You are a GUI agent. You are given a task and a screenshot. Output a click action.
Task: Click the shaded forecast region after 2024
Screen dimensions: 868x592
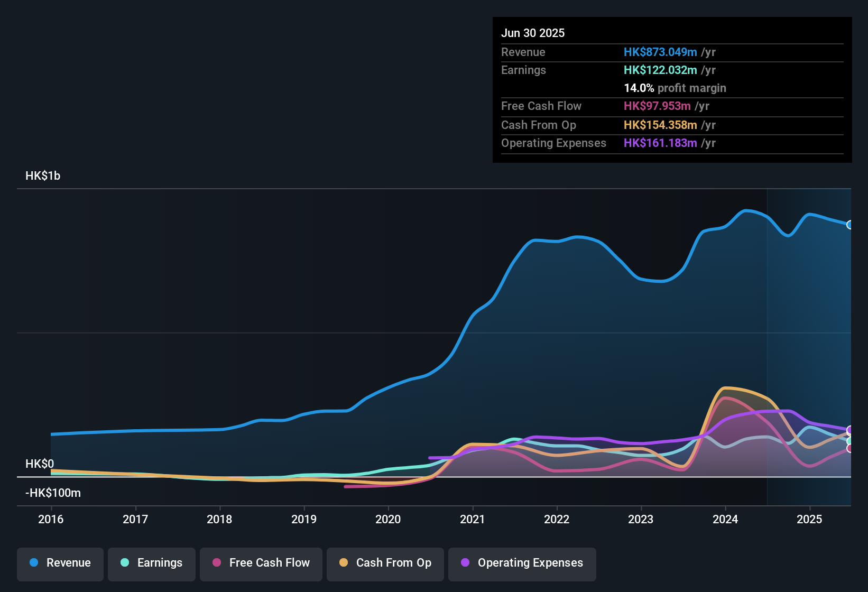click(809, 317)
